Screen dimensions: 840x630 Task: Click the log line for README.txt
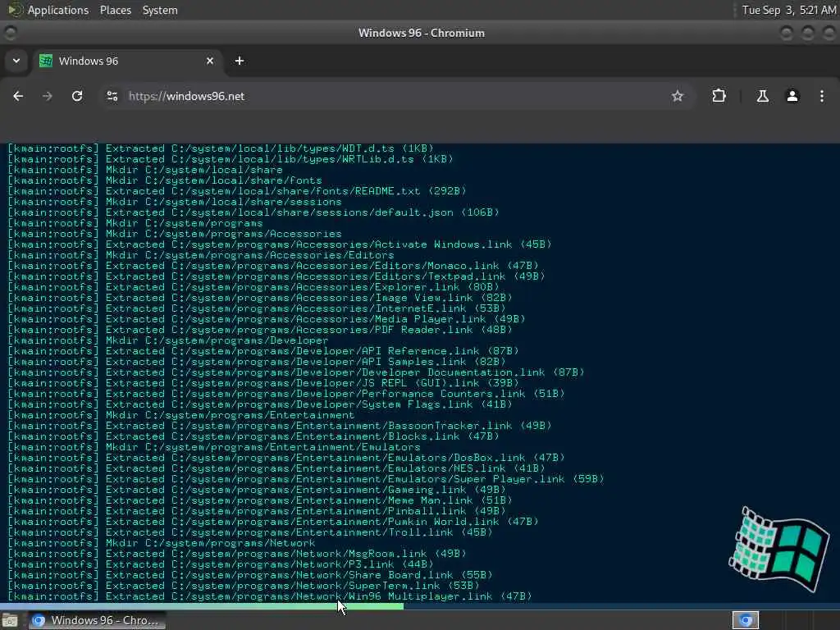pos(237,191)
